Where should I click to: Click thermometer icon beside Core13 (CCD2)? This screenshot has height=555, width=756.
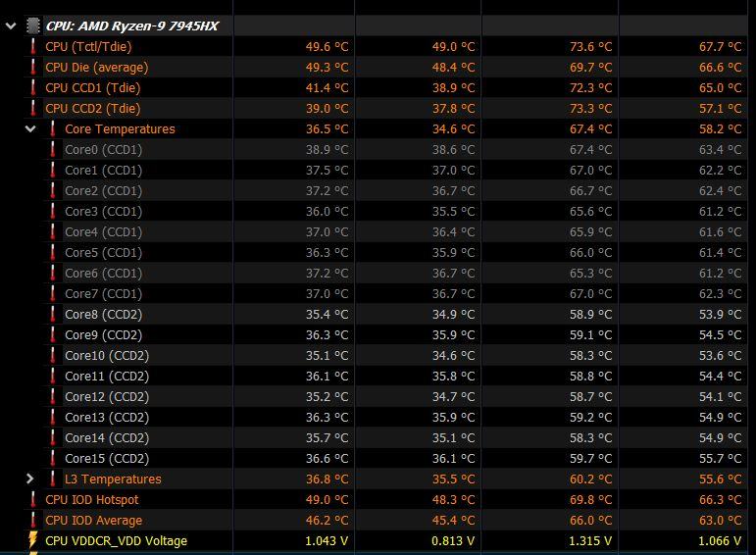[x=53, y=417]
